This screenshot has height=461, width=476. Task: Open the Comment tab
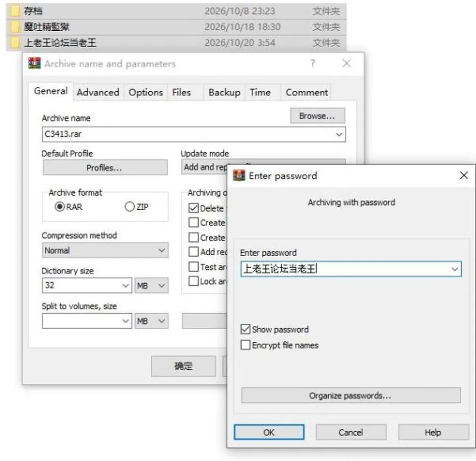tap(306, 92)
